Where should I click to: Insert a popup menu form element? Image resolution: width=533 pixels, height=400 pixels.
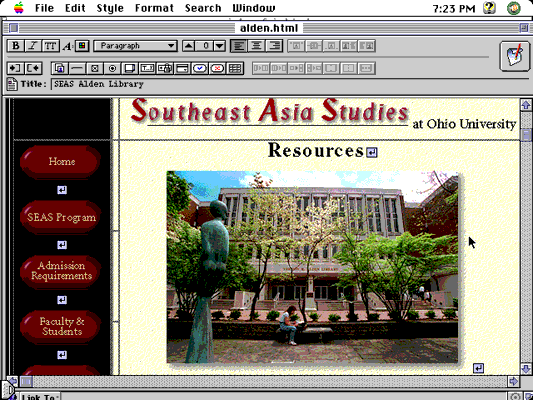pyautogui.click(x=183, y=68)
